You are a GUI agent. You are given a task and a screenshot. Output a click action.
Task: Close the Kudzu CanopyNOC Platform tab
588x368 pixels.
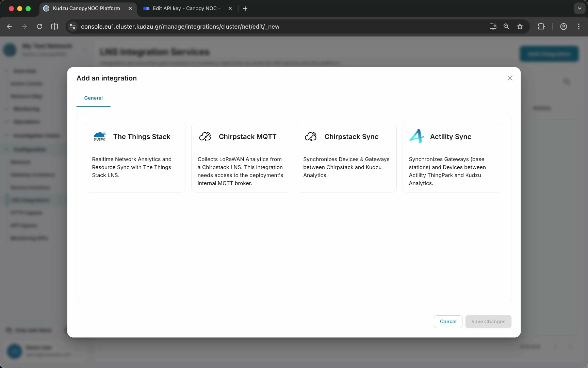[x=130, y=9]
